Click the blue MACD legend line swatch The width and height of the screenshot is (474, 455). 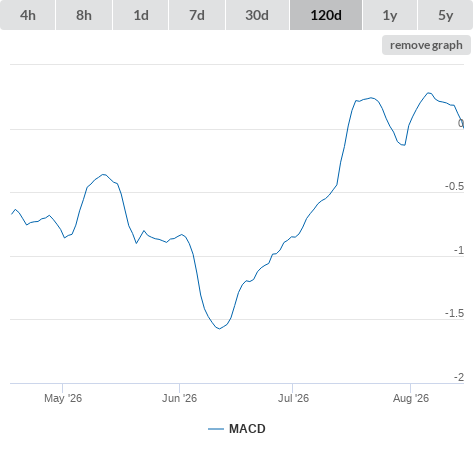(216, 429)
